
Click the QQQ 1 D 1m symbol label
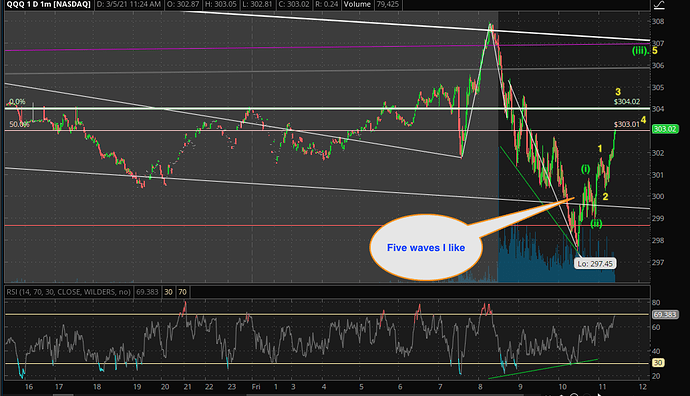pyautogui.click(x=48, y=4)
